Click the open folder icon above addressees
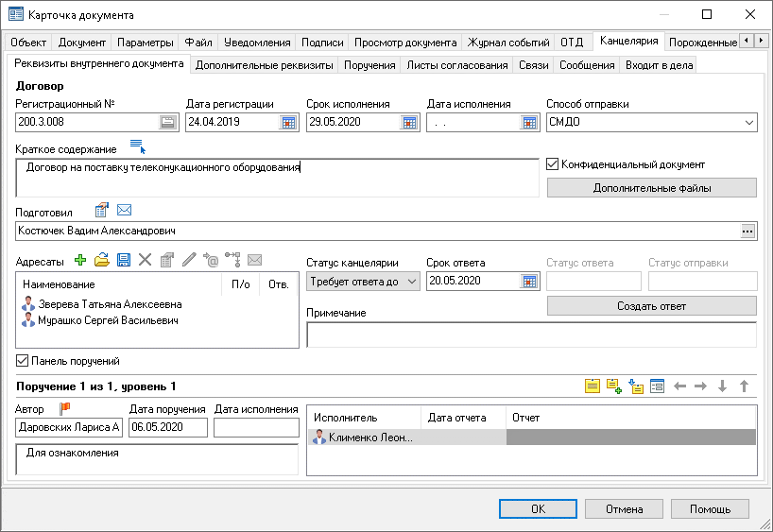This screenshot has width=773, height=532. coord(102,260)
